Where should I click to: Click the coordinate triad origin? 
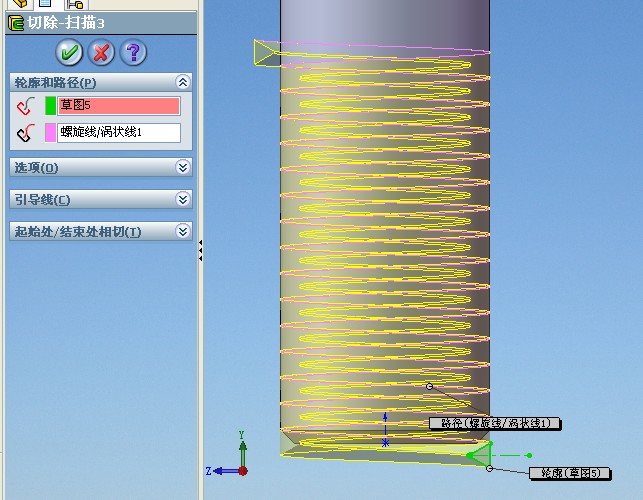243,471
